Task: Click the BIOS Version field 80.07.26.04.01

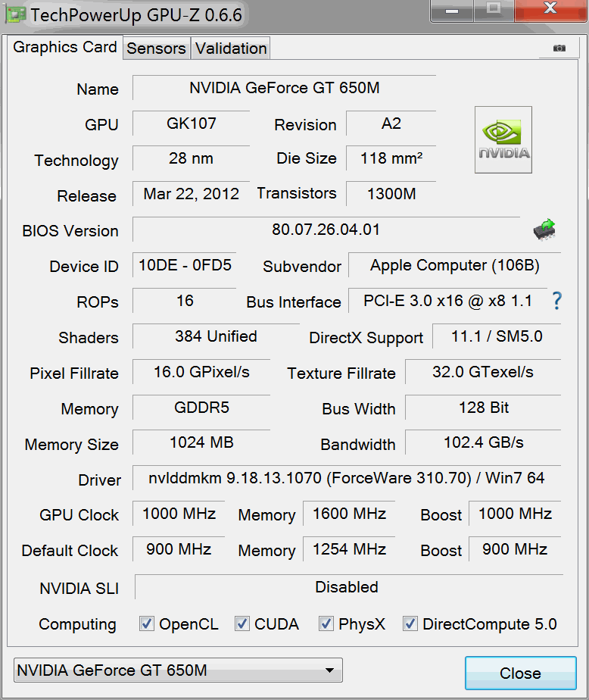Action: pos(326,230)
